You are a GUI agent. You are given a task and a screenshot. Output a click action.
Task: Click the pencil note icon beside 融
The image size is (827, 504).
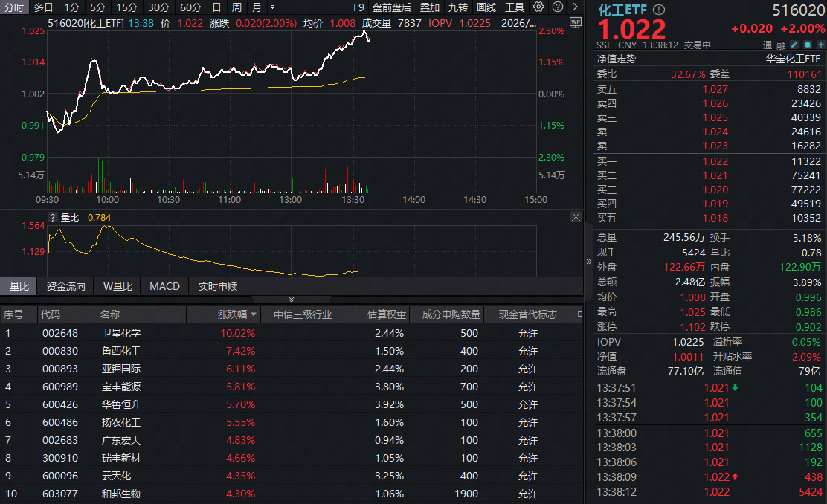(x=794, y=45)
